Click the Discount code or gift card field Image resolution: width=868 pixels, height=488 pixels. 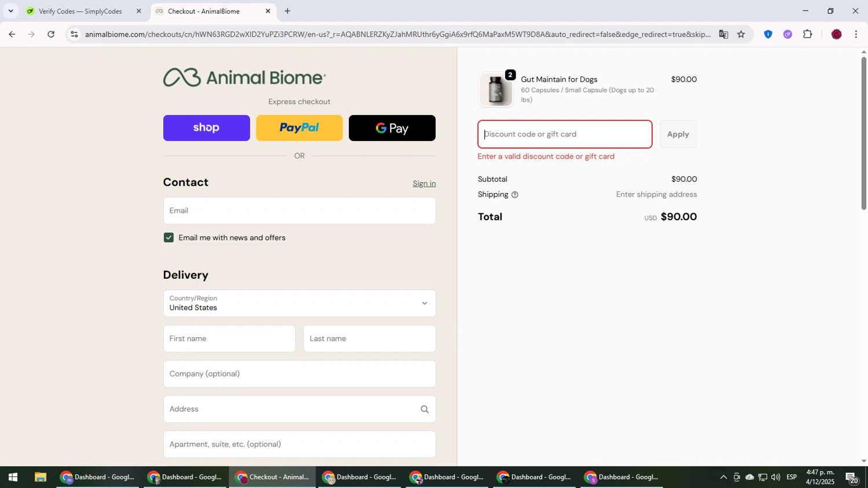565,134
